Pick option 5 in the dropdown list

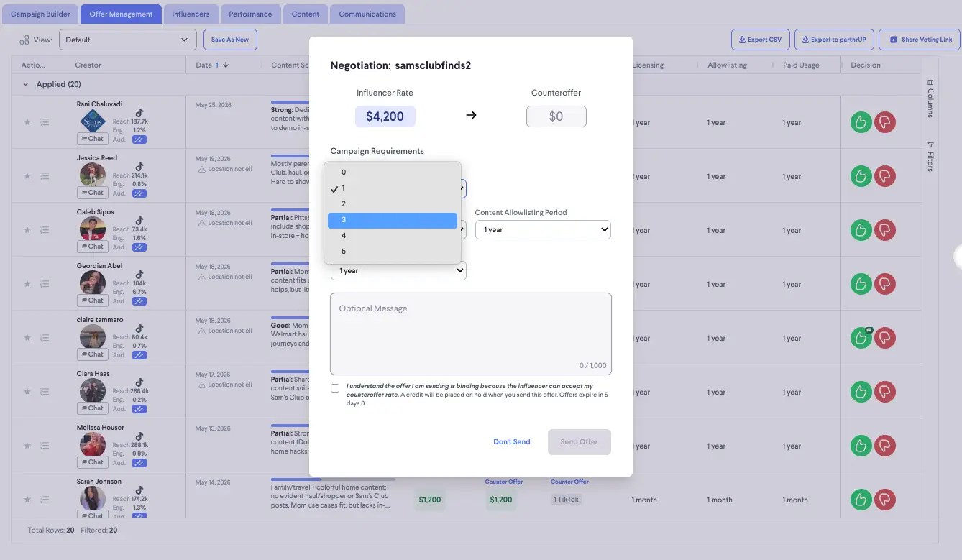(x=393, y=252)
